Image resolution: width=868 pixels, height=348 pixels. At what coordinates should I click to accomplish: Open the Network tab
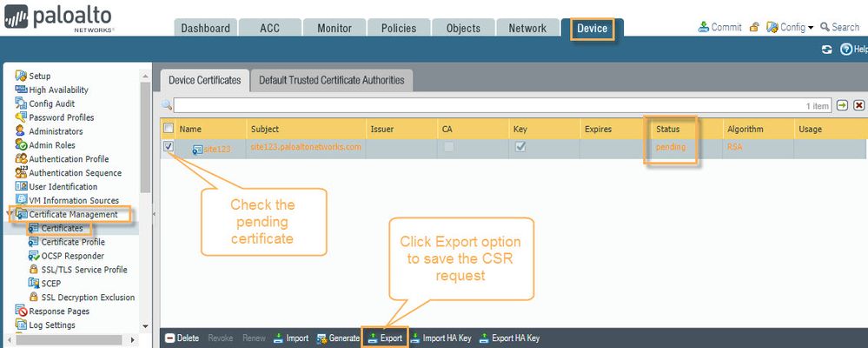(527, 28)
